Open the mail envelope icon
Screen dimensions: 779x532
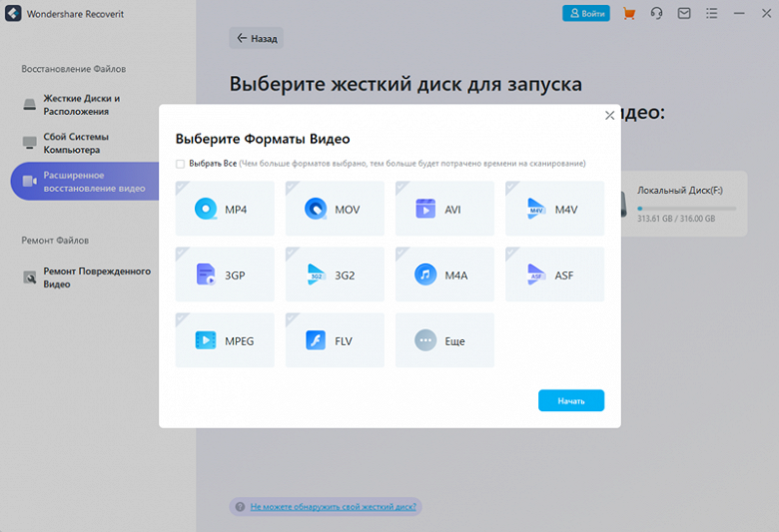[684, 13]
